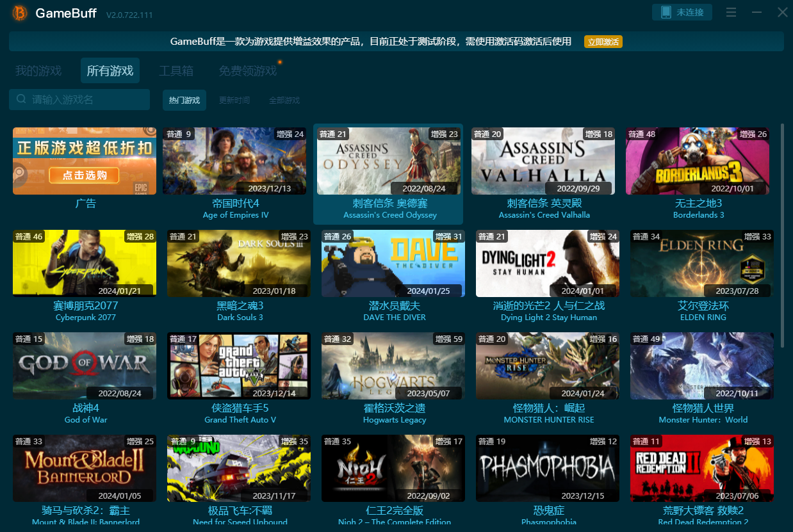Open the Mount & Blade II Bannerlord cover

[x=85, y=468]
